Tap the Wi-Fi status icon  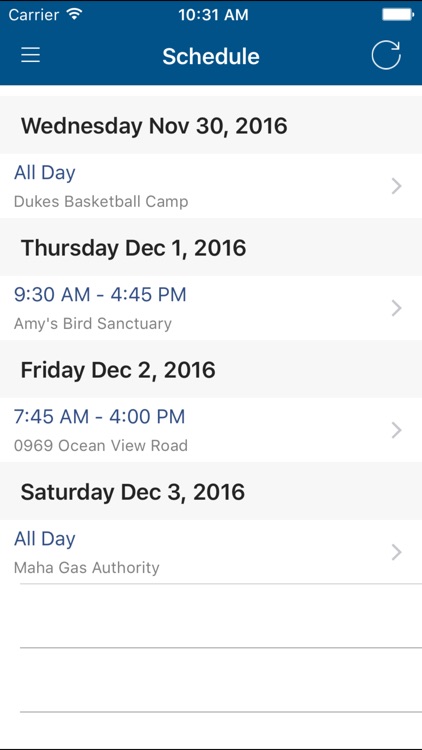74,14
